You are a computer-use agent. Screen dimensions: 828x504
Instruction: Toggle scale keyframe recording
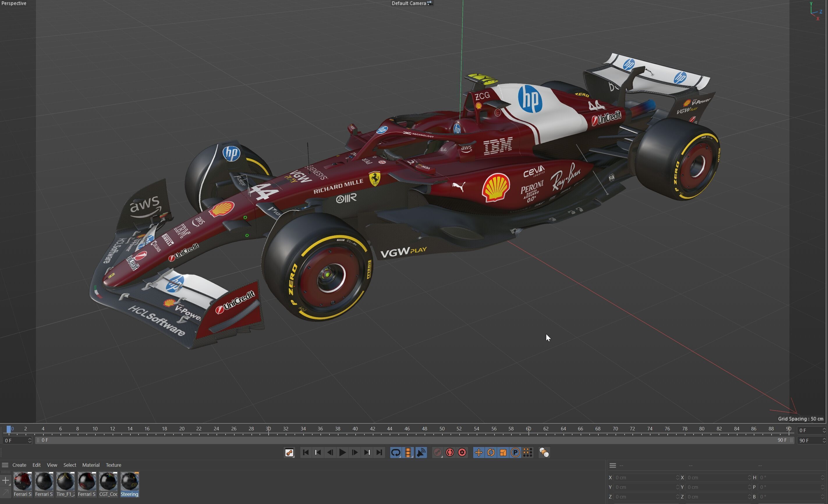pos(503,452)
